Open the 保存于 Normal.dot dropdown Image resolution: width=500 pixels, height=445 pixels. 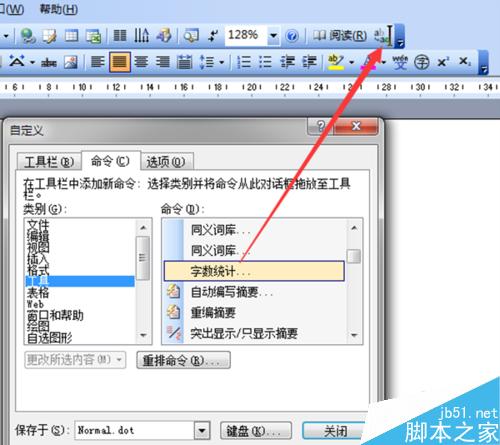(x=202, y=430)
